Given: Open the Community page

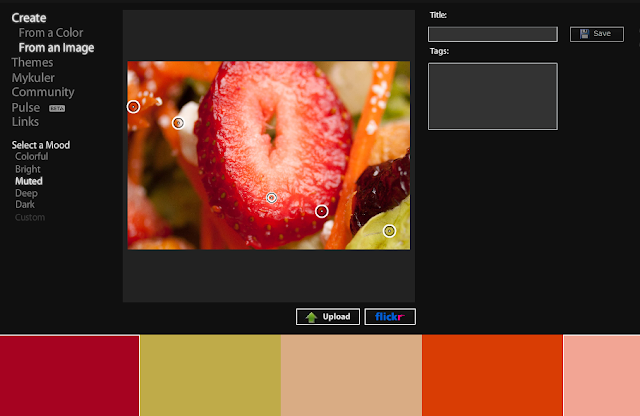Looking at the screenshot, I should coord(43,92).
